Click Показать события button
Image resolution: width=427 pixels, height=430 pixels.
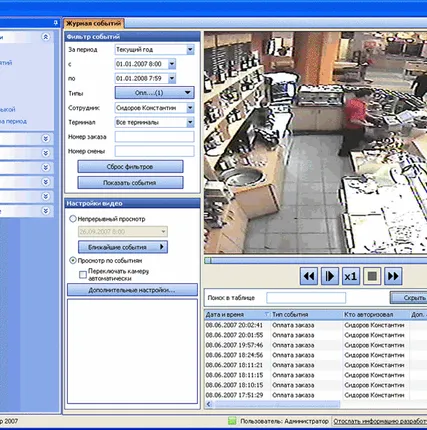(x=130, y=183)
